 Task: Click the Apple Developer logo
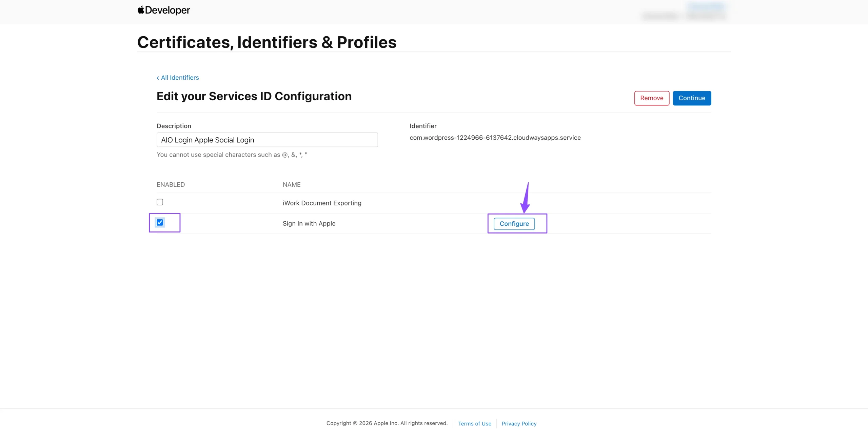click(163, 10)
